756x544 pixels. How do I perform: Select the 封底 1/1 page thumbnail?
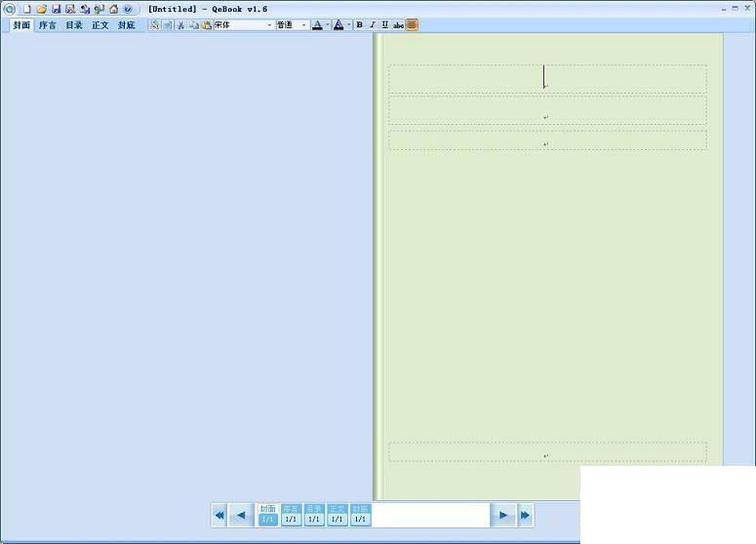tap(360, 515)
